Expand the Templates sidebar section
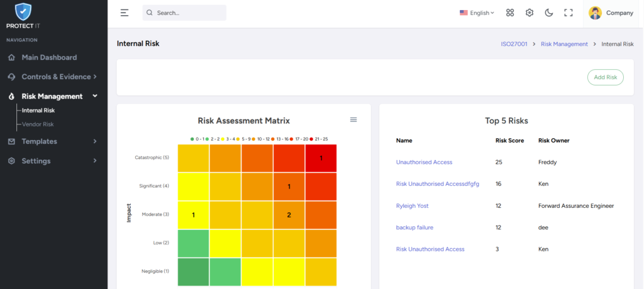This screenshot has width=644, height=289. (x=53, y=141)
